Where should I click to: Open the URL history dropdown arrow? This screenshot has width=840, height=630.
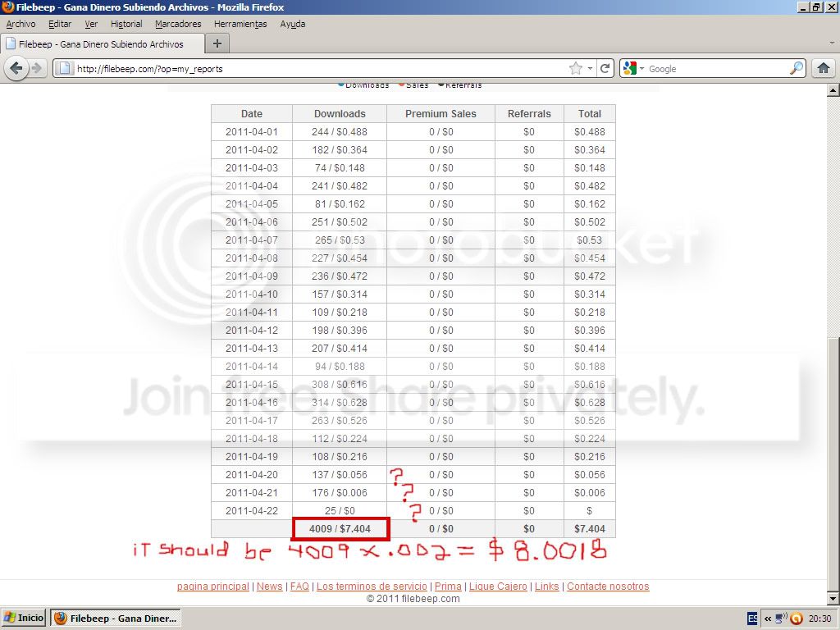[x=590, y=69]
